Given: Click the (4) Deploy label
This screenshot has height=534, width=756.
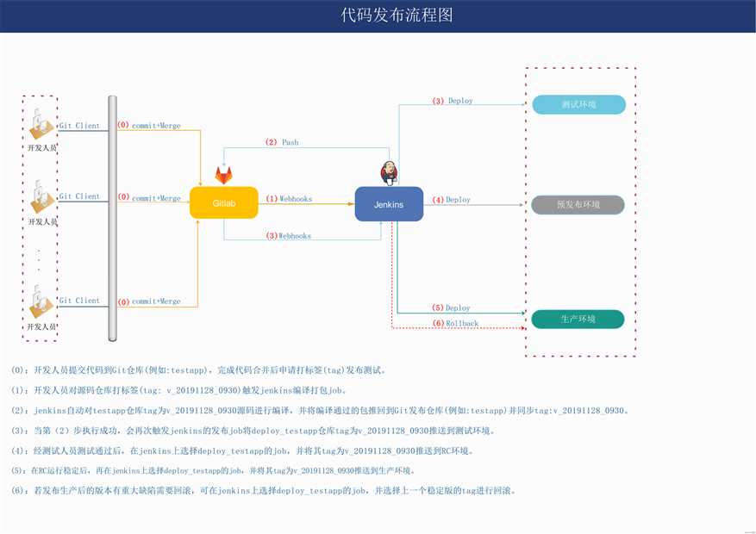Looking at the screenshot, I should coord(452,199).
